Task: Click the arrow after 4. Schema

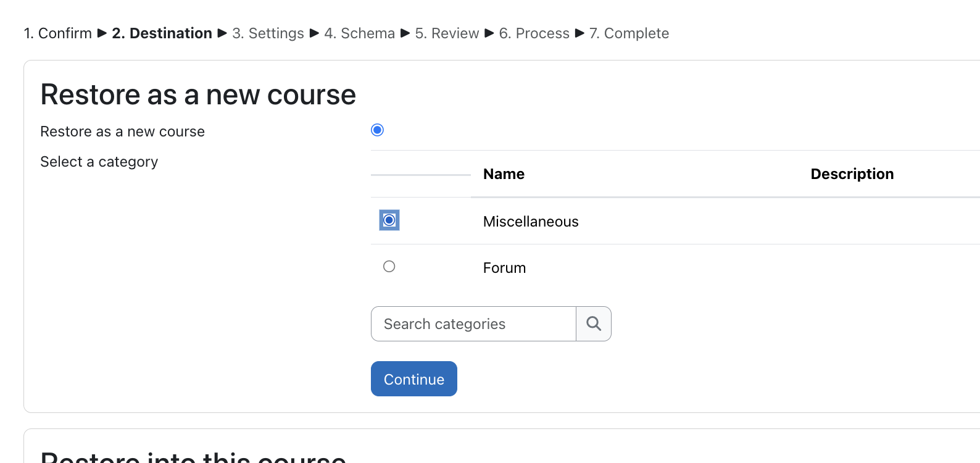Action: (405, 33)
